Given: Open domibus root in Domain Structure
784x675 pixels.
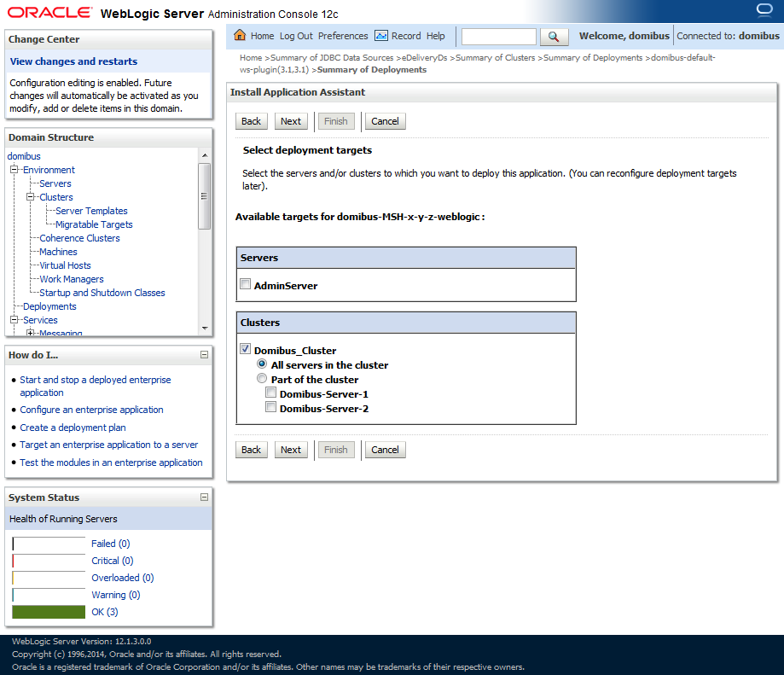Looking at the screenshot, I should [24, 156].
